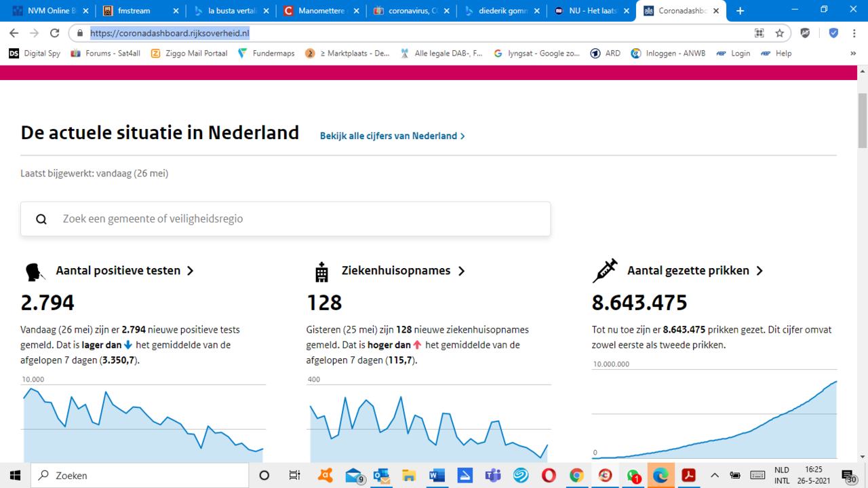Open Bekijk alle cijfers van Nederland link
868x488 pixels.
pos(392,136)
